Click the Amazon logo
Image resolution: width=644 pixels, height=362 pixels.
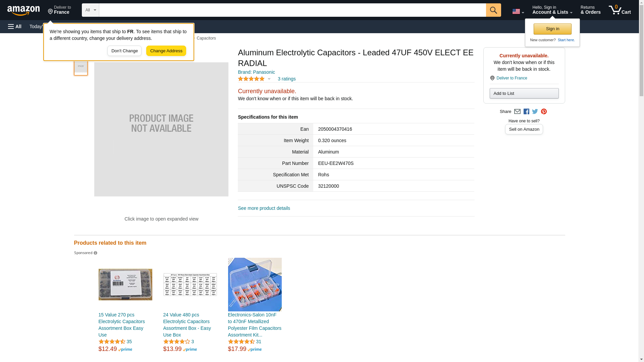(23, 10)
